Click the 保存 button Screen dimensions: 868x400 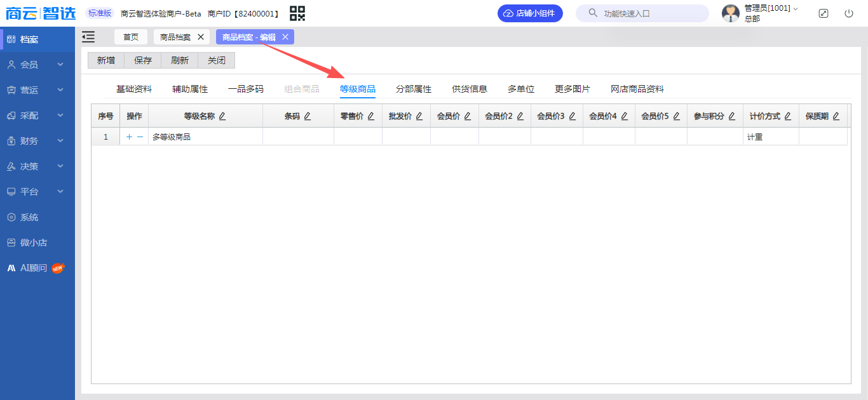143,60
